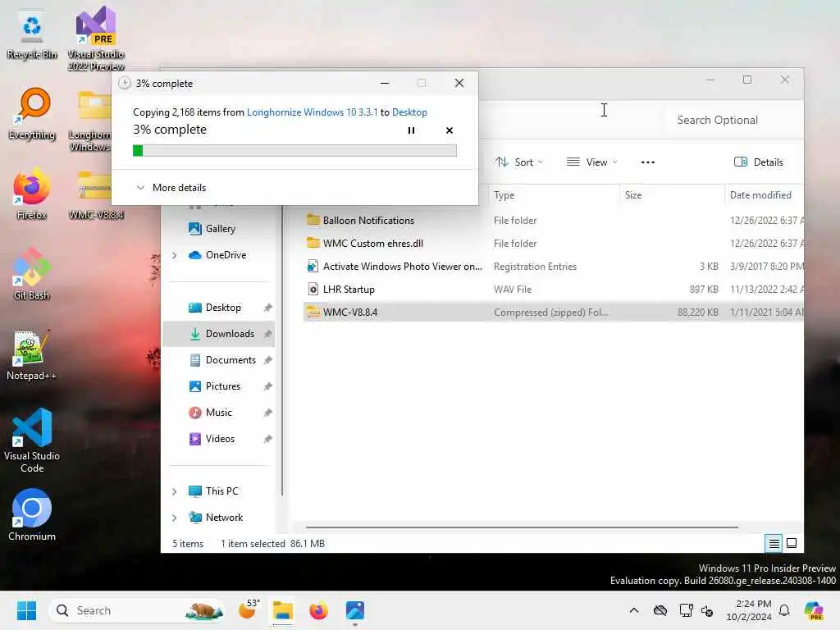Select the Notepad++ desktop shortcut
Screen dimensions: 840x630
tap(32, 355)
